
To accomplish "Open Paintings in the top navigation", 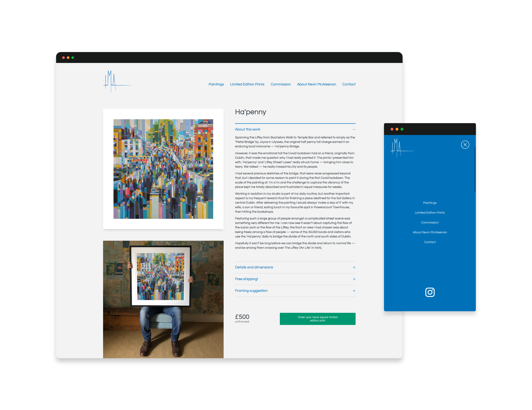I will click(216, 84).
